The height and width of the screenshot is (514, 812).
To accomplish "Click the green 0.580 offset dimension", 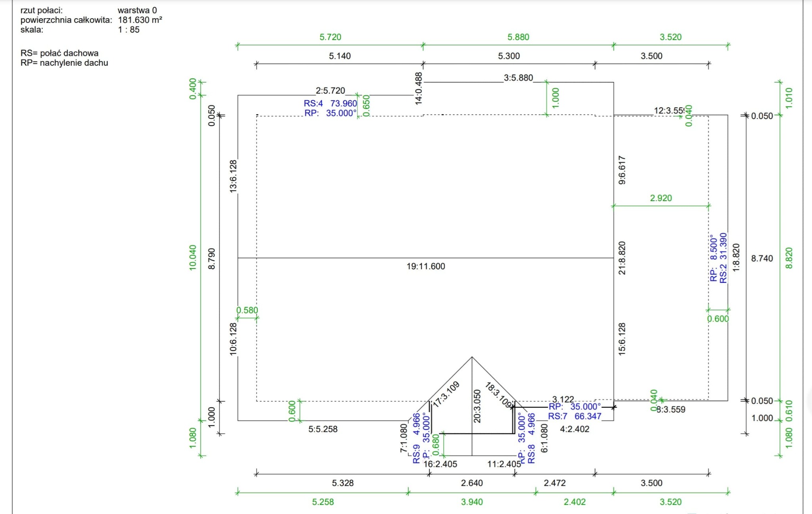I will [247, 310].
